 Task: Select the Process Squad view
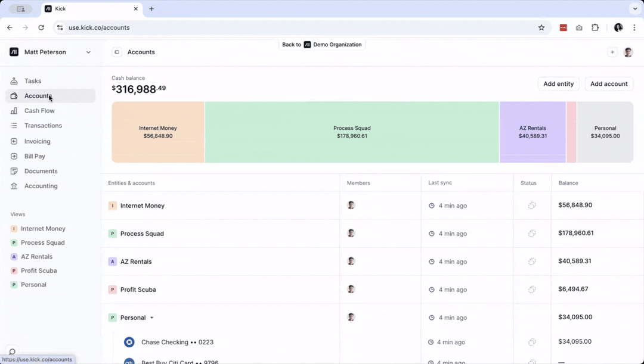[42, 243]
